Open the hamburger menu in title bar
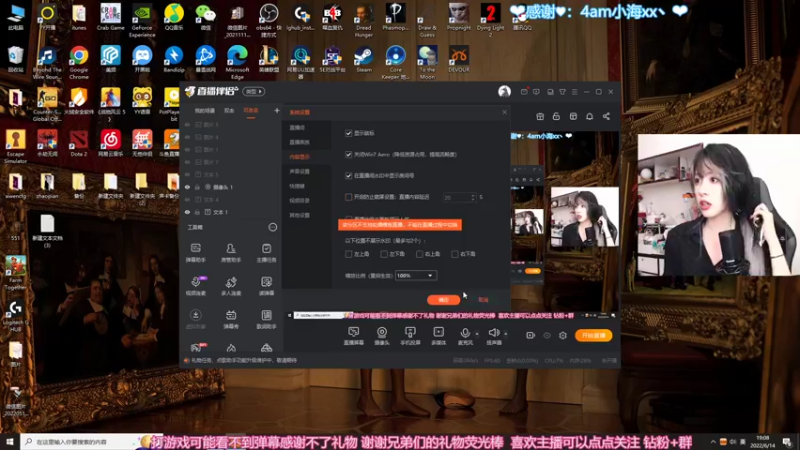The height and width of the screenshot is (450, 800). (x=574, y=92)
